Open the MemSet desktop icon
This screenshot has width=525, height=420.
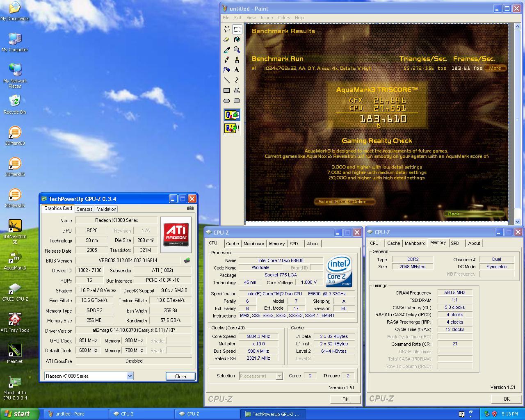pyautogui.click(x=15, y=354)
